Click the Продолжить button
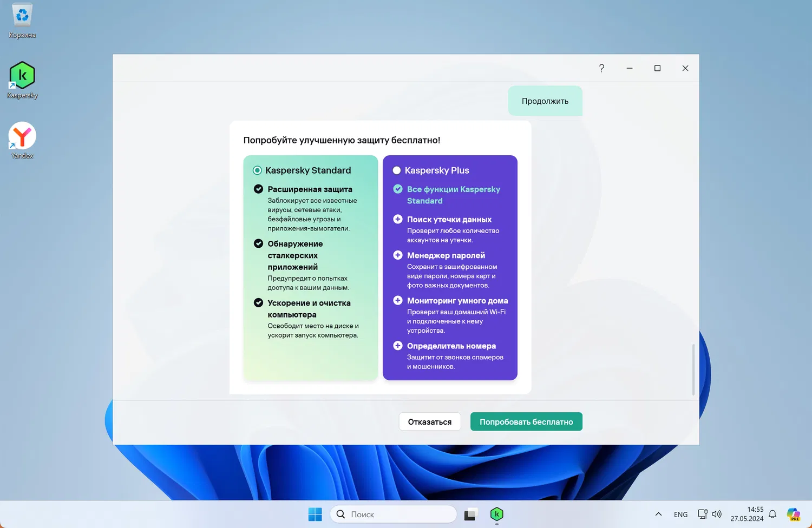The width and height of the screenshot is (812, 528). (545, 101)
